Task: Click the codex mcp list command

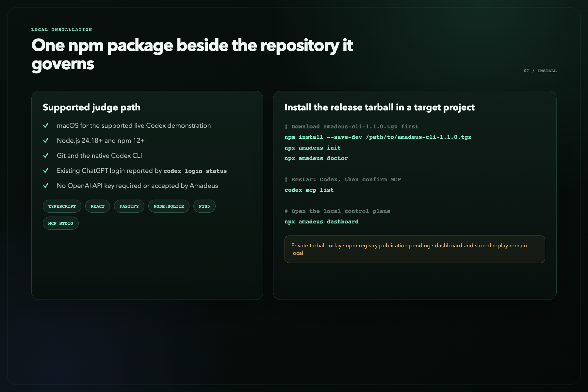Action: tap(309, 190)
